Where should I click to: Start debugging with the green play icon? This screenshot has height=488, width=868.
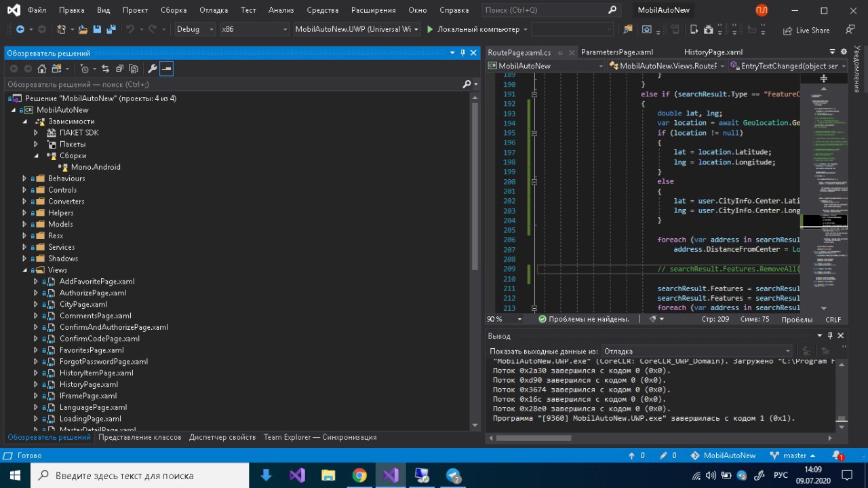tap(429, 30)
